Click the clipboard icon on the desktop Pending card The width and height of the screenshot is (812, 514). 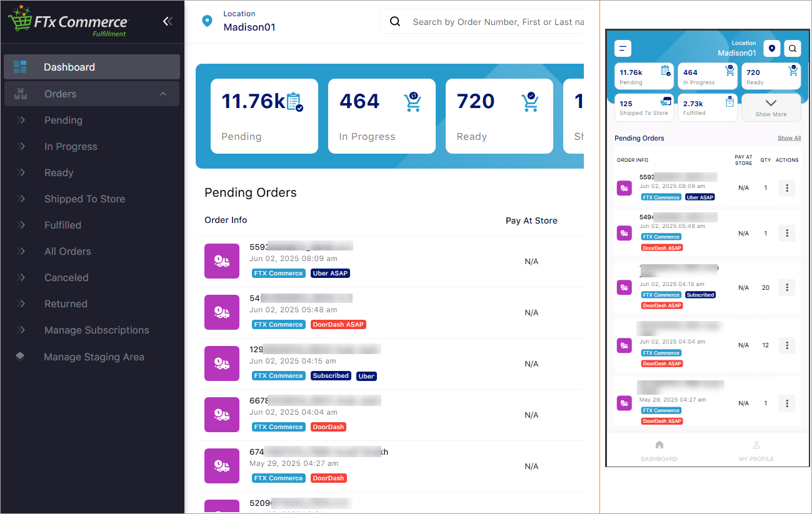pyautogui.click(x=294, y=102)
